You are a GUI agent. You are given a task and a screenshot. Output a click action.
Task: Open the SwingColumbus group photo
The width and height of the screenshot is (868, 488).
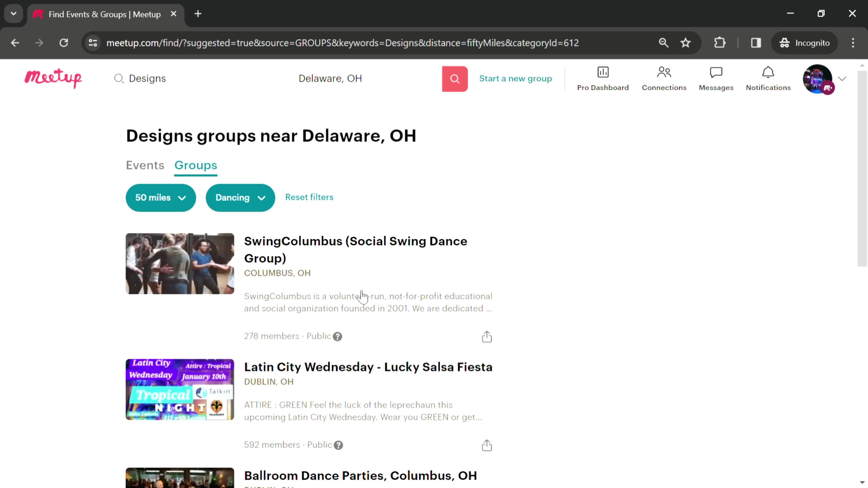180,264
